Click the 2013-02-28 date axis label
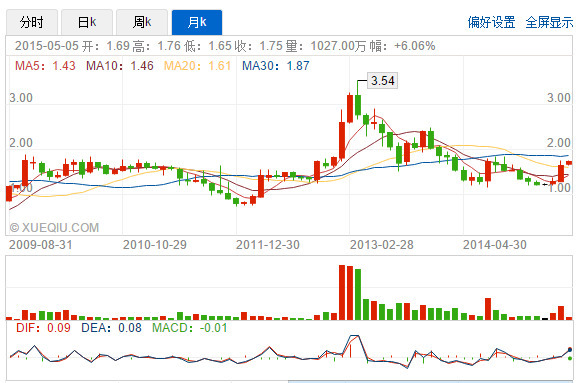Viewport: 576px width, 383px height. 382,245
